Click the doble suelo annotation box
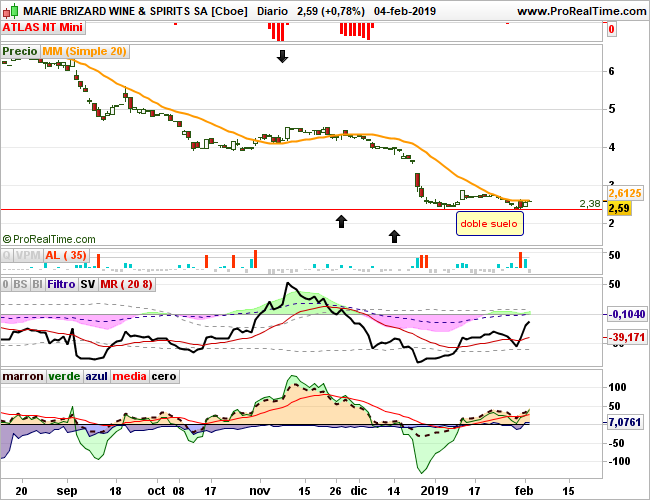Viewport: 650px width, 500px height. [x=490, y=224]
